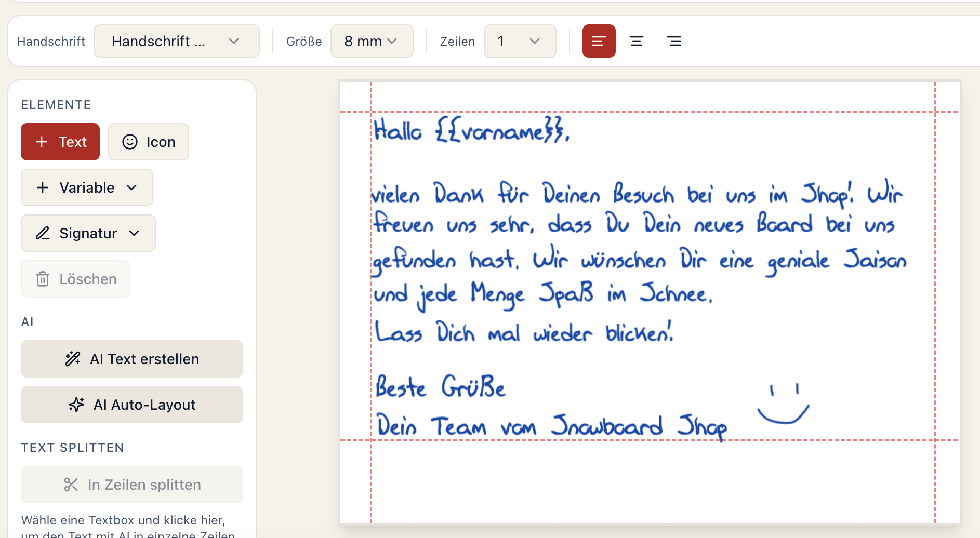The height and width of the screenshot is (538, 980).
Task: Click AI Auto-Layout button
Action: (132, 405)
